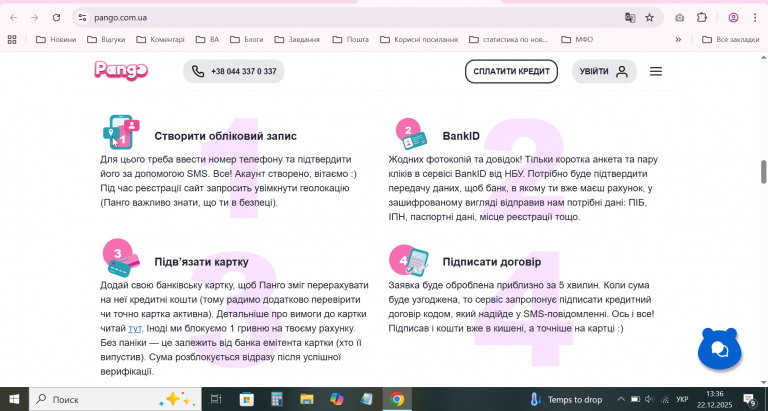Click the network tray icon
Viewport: 768px width, 411px height.
[x=665, y=399]
